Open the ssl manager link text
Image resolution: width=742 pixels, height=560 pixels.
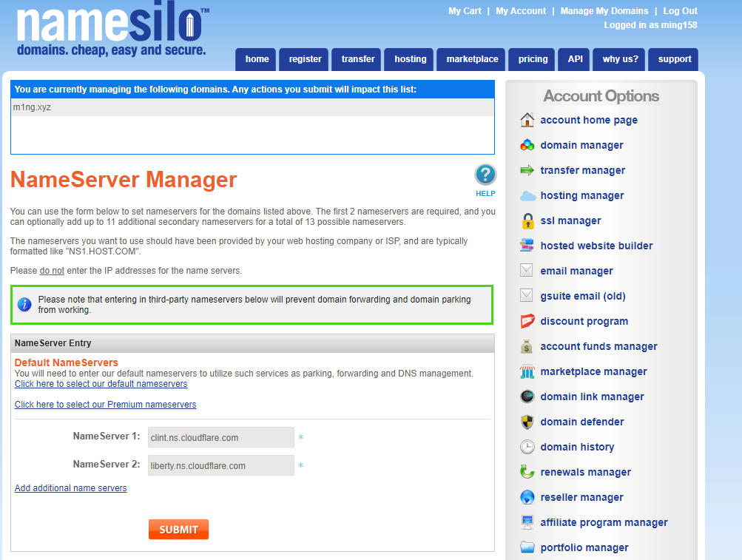click(570, 220)
